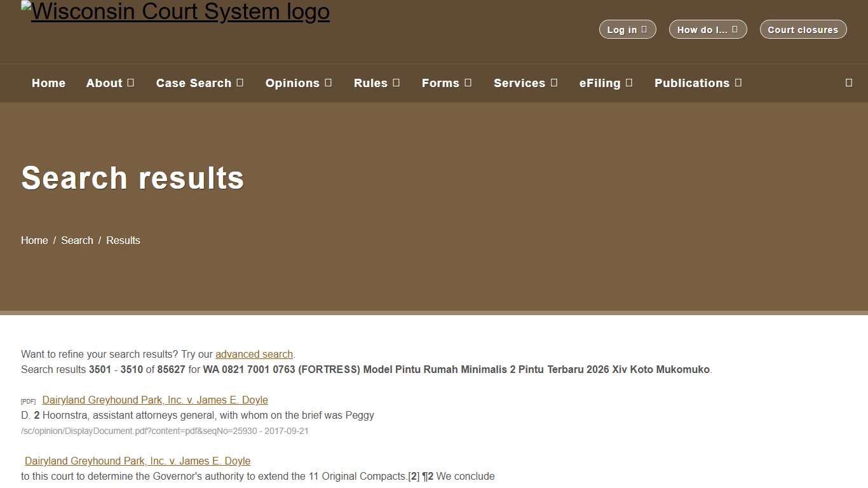Select Home in the navigation menu
Viewport: 868px width, 488px height.
click(48, 83)
